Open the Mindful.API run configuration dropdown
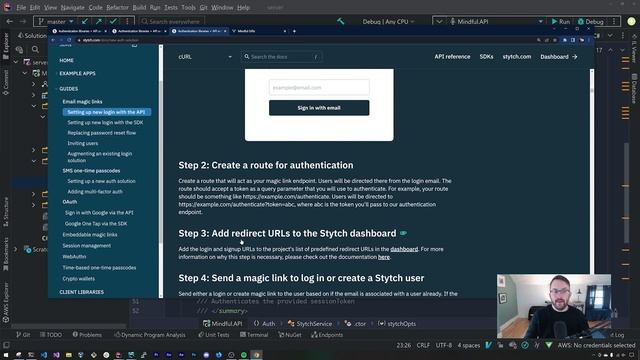Image resolution: width=640 pixels, height=360 pixels. 496,21
